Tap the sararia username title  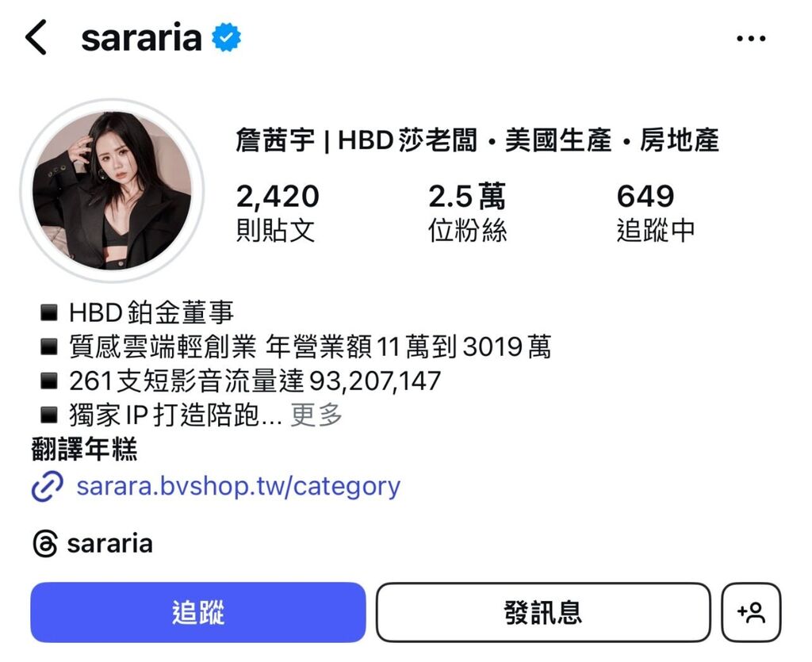pos(141,37)
